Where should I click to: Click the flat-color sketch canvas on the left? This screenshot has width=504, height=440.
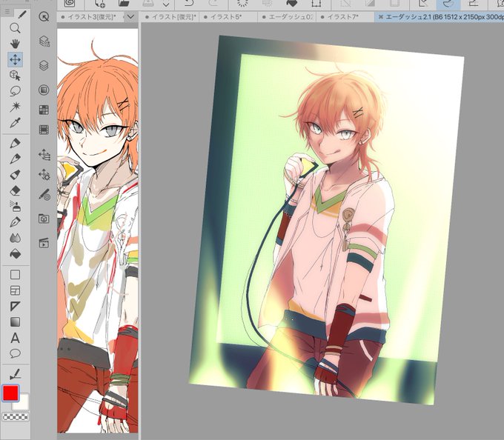click(98, 230)
